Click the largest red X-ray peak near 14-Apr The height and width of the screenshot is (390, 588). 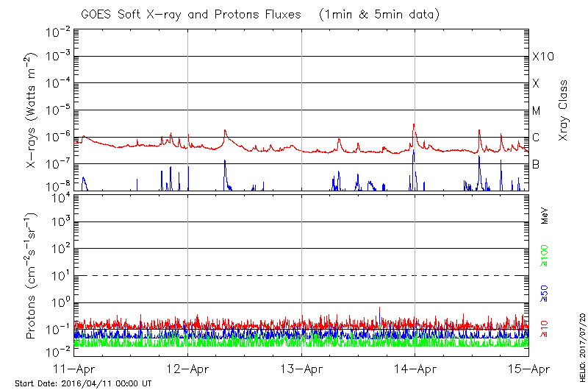click(414, 124)
